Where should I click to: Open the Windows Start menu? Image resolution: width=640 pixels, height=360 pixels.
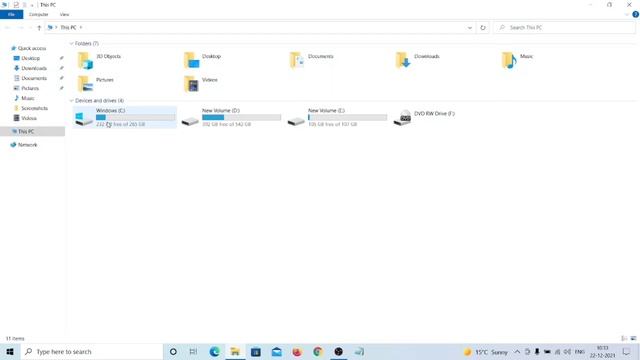10,351
